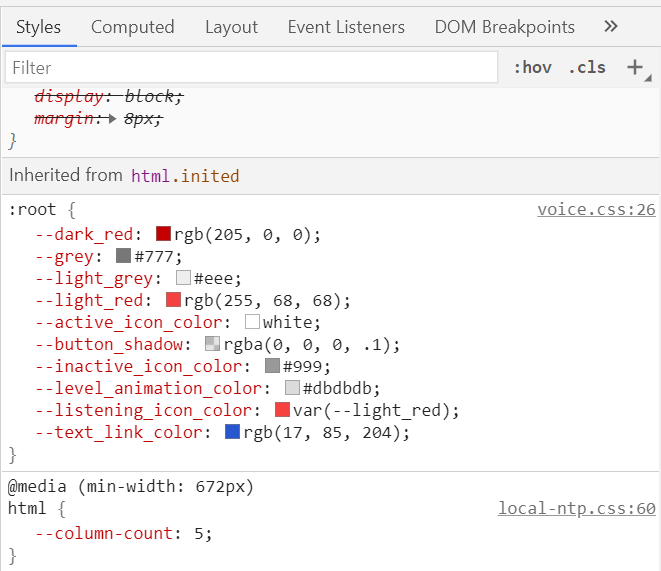Click the --light_red property name
This screenshot has height=571, width=661.
[89, 300]
